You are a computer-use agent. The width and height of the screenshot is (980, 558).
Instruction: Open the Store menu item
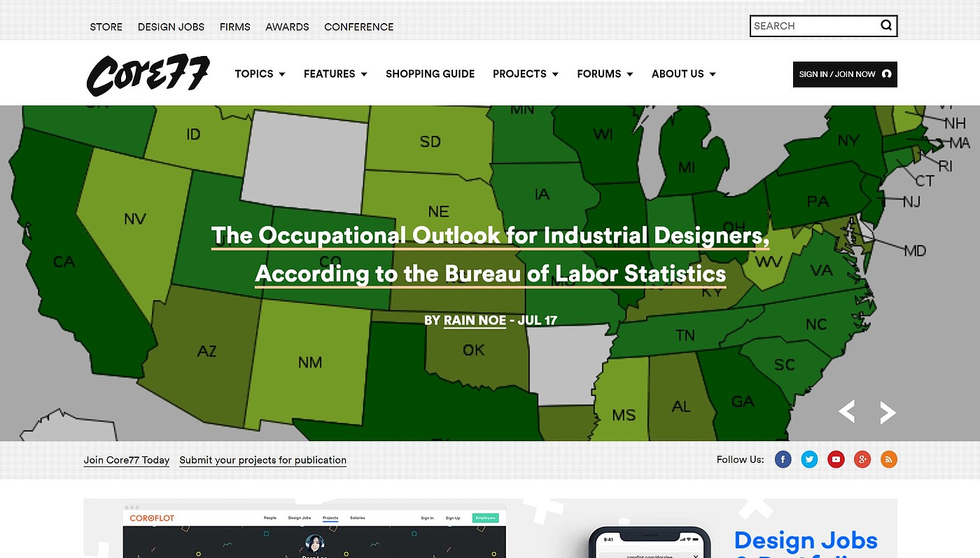(x=106, y=27)
